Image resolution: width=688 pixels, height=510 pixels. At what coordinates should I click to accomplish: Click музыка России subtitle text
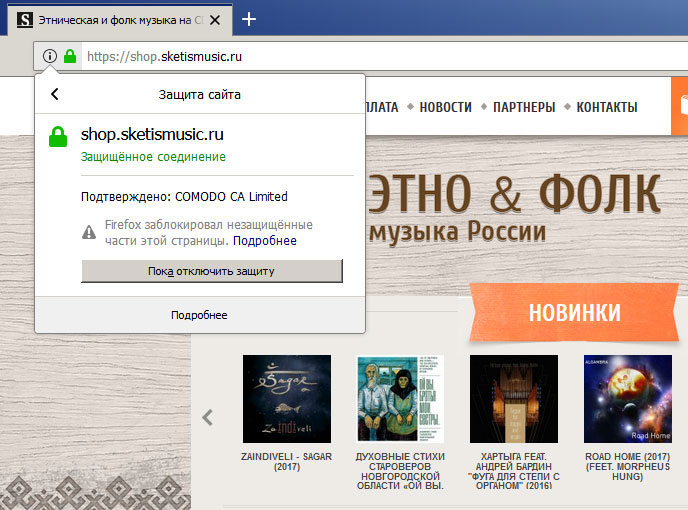pyautogui.click(x=458, y=231)
